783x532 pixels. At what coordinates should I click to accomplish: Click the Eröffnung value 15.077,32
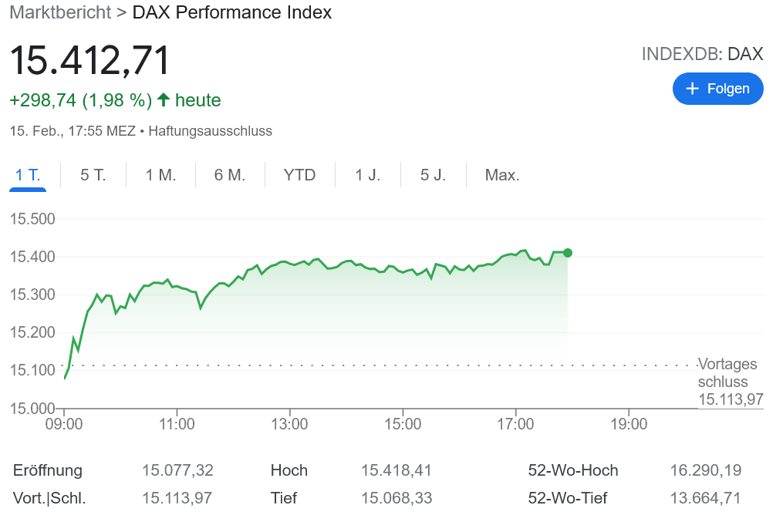click(176, 470)
